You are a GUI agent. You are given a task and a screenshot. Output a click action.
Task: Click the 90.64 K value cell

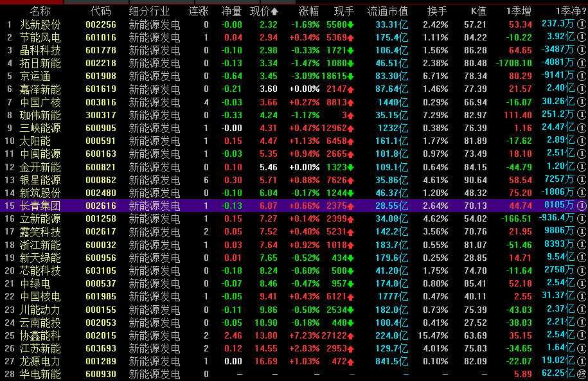click(x=476, y=180)
